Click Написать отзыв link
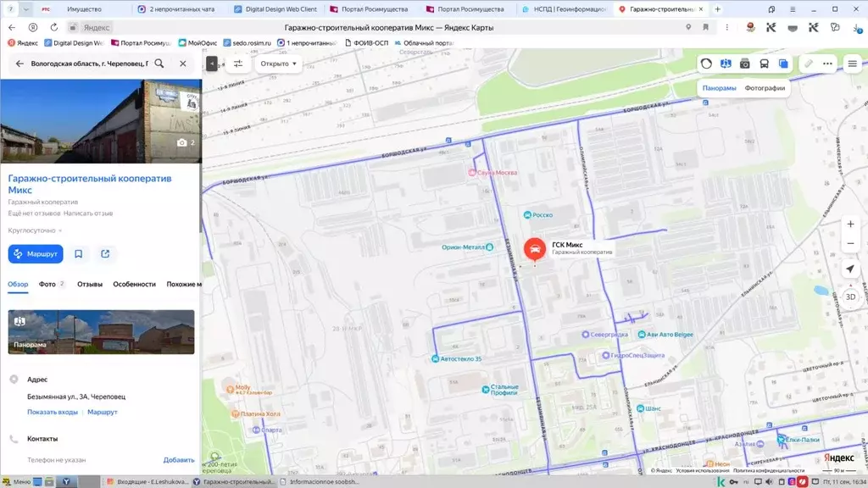 click(x=88, y=213)
